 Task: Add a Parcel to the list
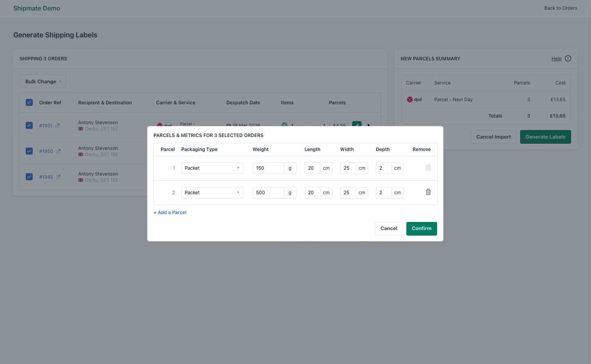pyautogui.click(x=170, y=212)
